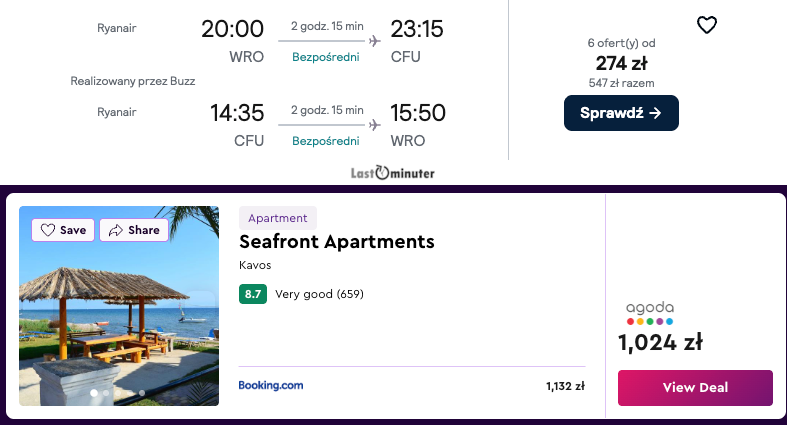
Task: Click the Lastminuter logo
Action: click(392, 172)
